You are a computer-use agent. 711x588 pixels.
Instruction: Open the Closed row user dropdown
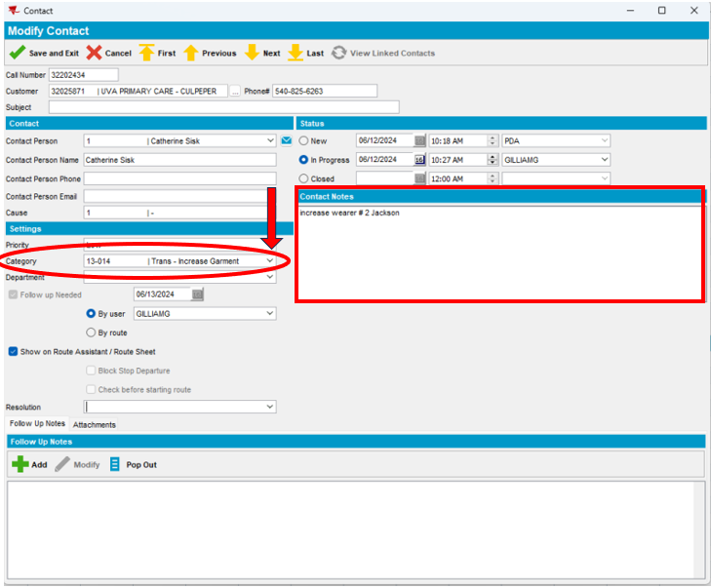[x=605, y=178]
